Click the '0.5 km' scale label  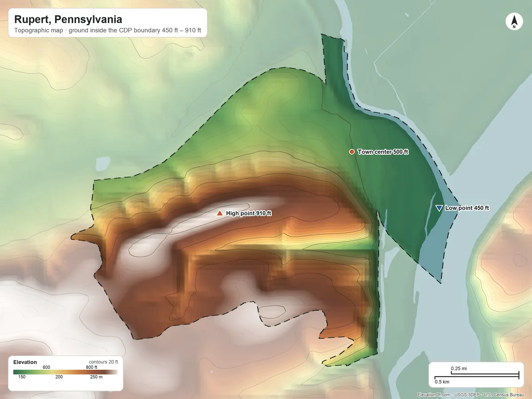tap(442, 382)
